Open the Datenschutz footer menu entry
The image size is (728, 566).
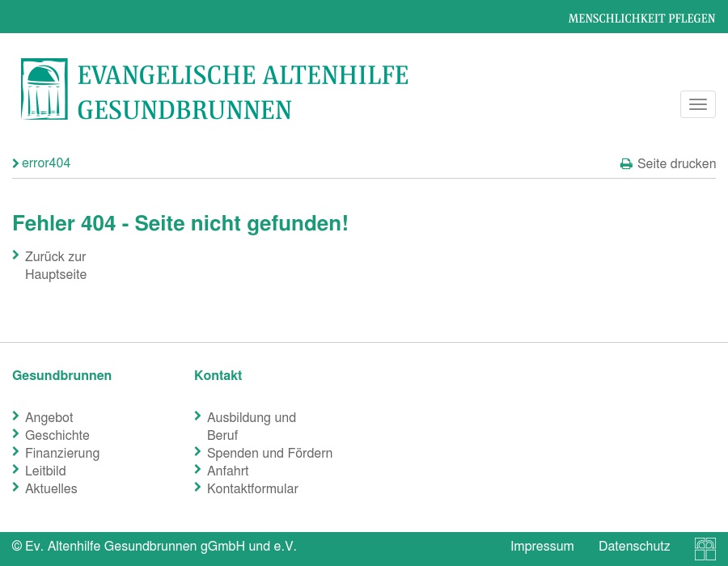(x=634, y=546)
